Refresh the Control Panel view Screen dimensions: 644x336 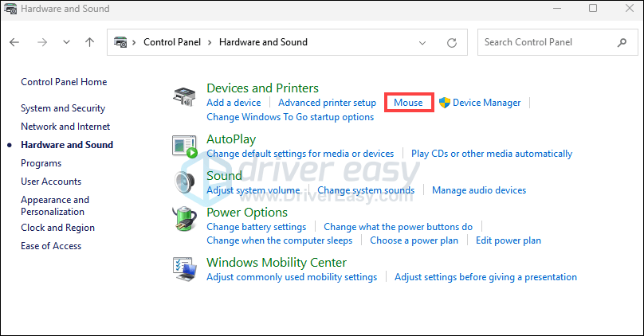pos(452,42)
